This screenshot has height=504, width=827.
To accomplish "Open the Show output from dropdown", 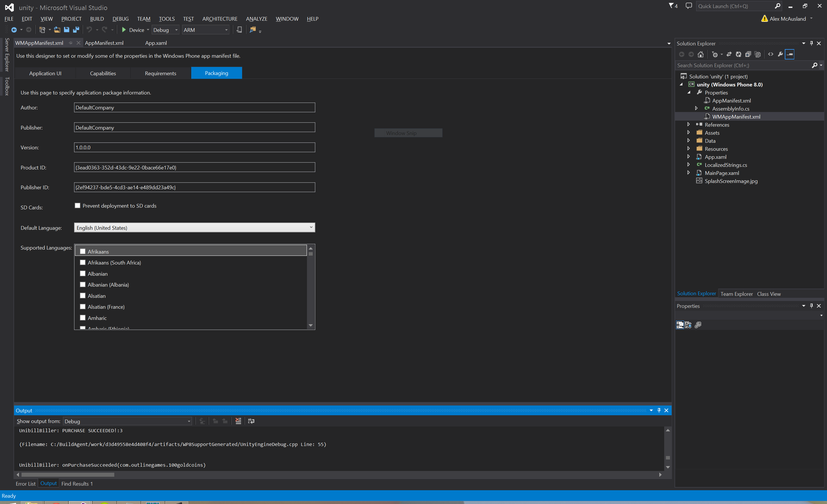I will [x=127, y=421].
